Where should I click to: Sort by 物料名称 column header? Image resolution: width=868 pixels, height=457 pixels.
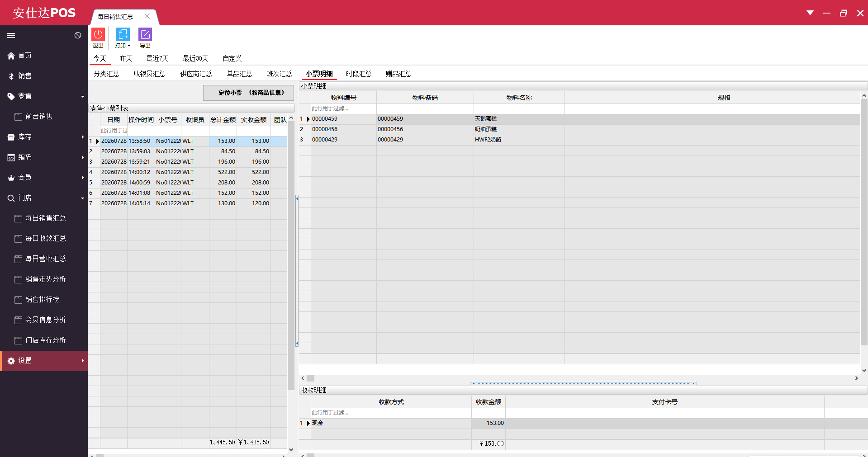(519, 98)
